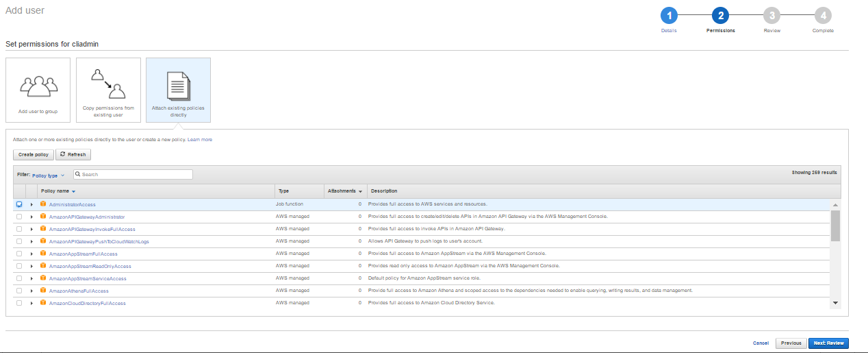
Task: Refresh the policy list
Action: tap(73, 155)
